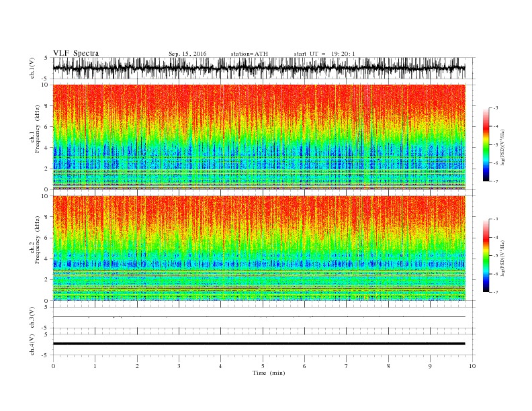This screenshot has height=411, width=532.
Task: Click the '-5' tick on the lower color bar
Action: (x=495, y=256)
